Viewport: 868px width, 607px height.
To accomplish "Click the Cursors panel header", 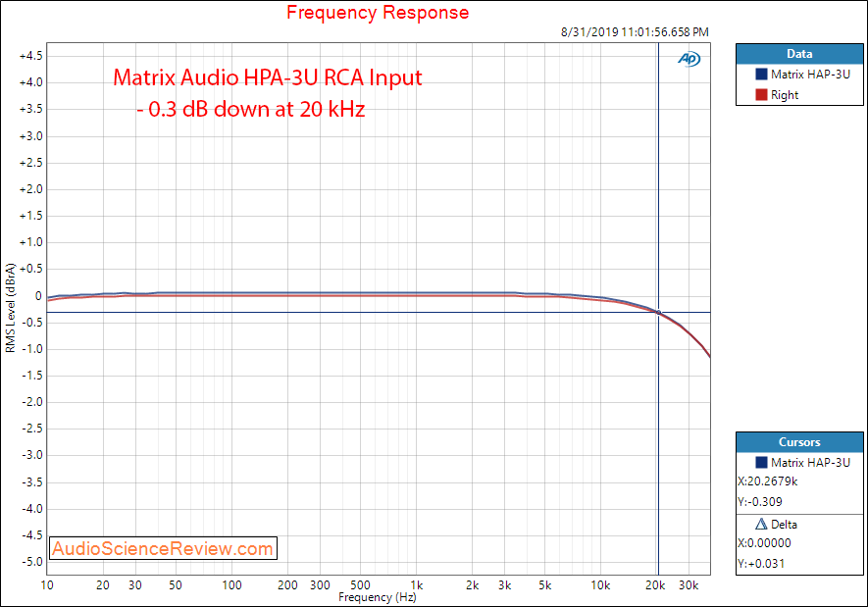I will (x=799, y=442).
